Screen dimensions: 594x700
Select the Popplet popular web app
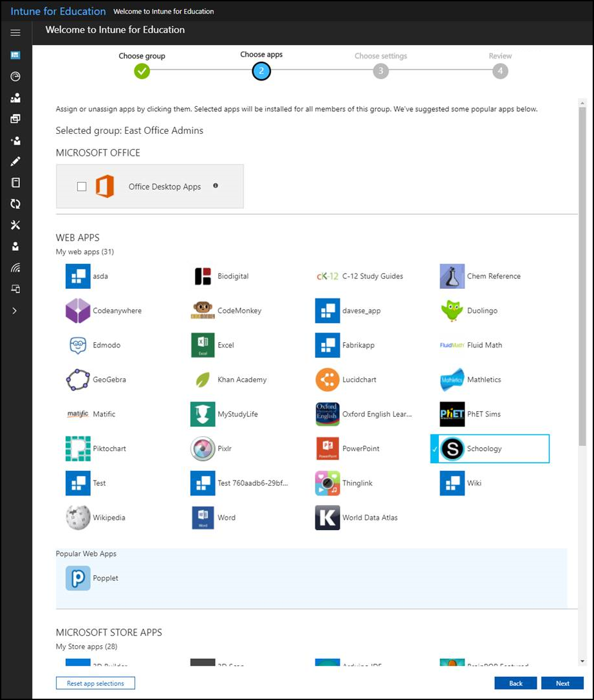pyautogui.click(x=93, y=578)
